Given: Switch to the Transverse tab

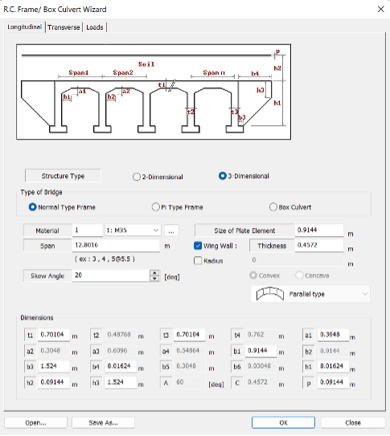Looking at the screenshot, I should [x=64, y=27].
